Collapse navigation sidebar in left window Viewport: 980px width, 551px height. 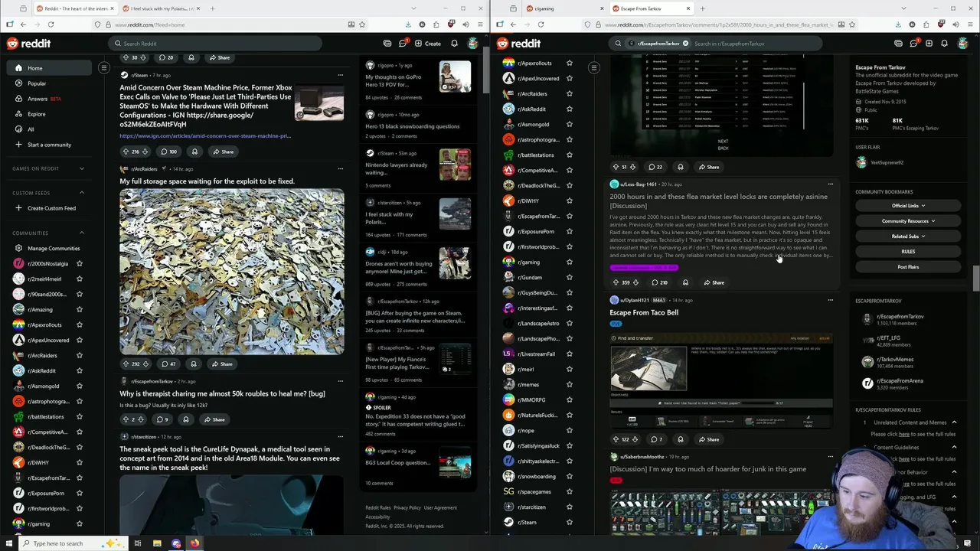104,68
